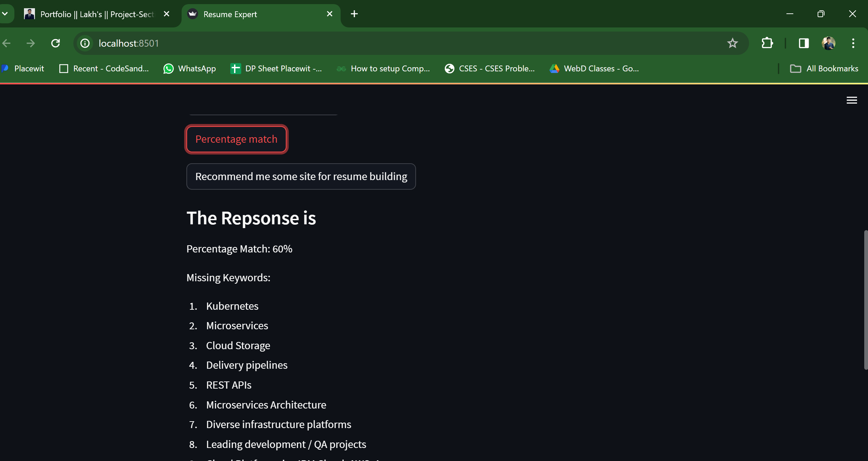This screenshot has width=868, height=461.
Task: Expand the tab search dropdown arrow
Action: (x=5, y=14)
